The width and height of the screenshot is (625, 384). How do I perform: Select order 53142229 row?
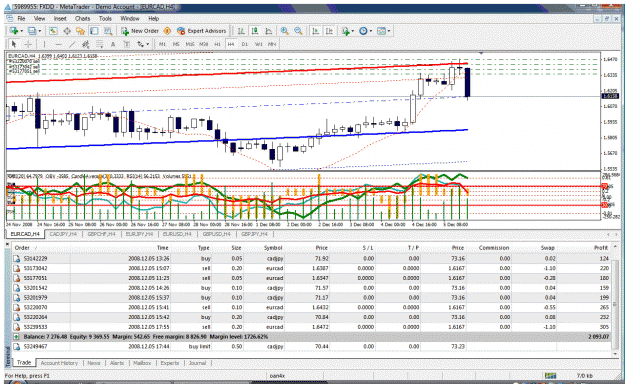pyautogui.click(x=312, y=258)
